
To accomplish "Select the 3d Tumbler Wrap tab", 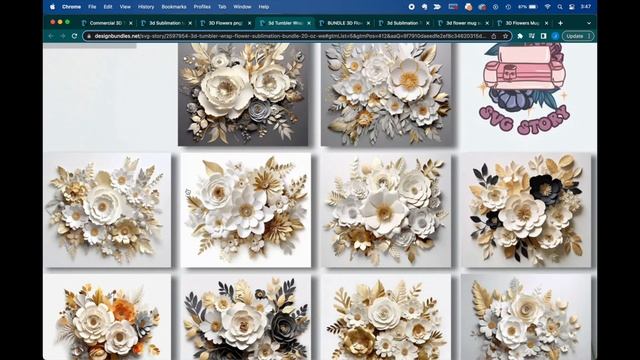I will coord(284,23).
